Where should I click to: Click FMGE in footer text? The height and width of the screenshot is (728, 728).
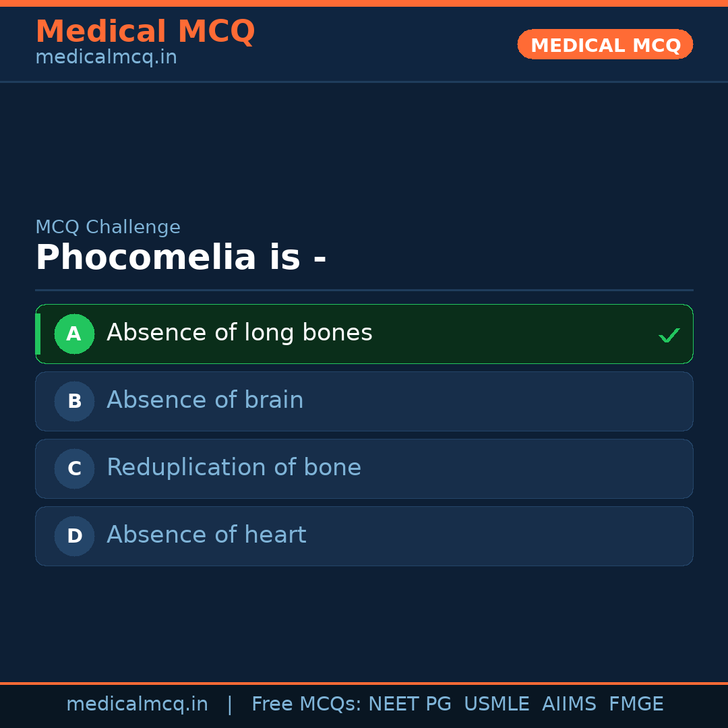636,704
